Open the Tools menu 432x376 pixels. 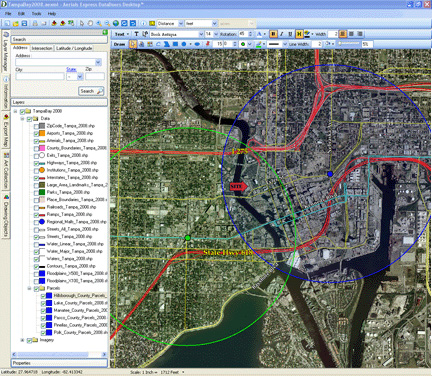coord(36,14)
